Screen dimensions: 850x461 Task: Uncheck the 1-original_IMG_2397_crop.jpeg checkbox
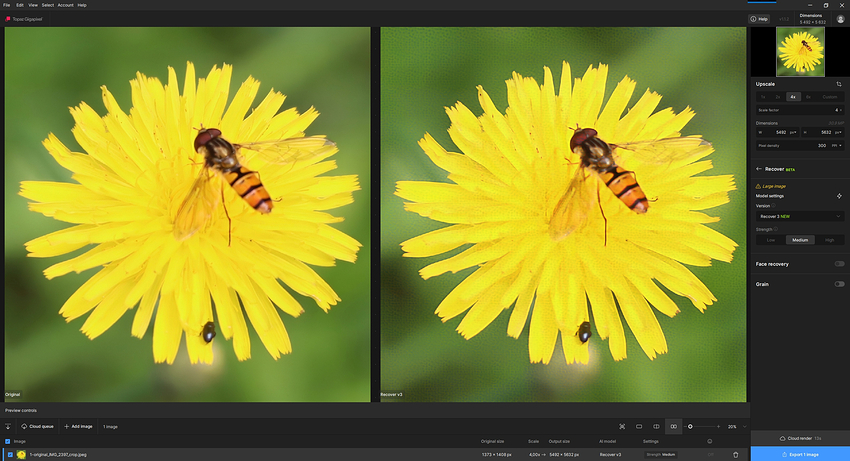pos(10,454)
